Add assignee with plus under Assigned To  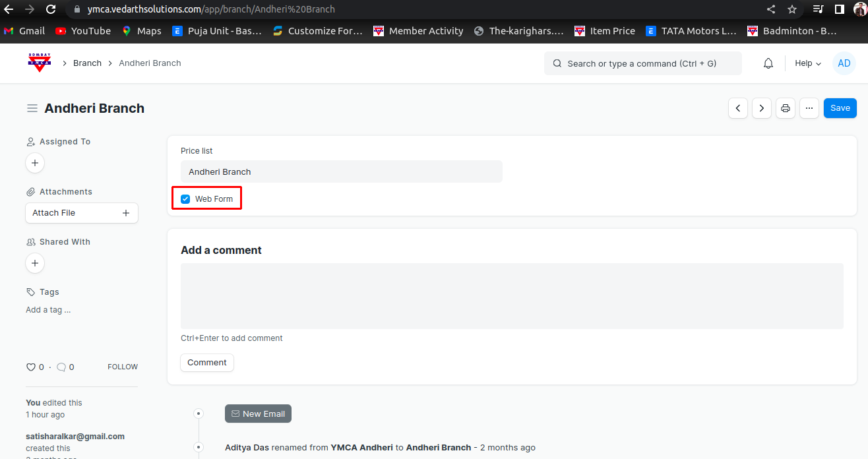35,163
